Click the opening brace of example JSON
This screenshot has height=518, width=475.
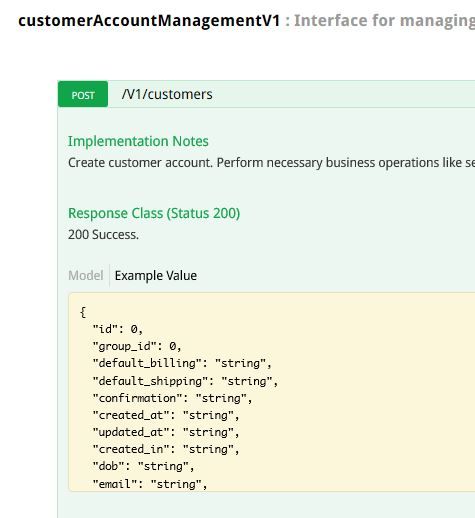[83, 312]
